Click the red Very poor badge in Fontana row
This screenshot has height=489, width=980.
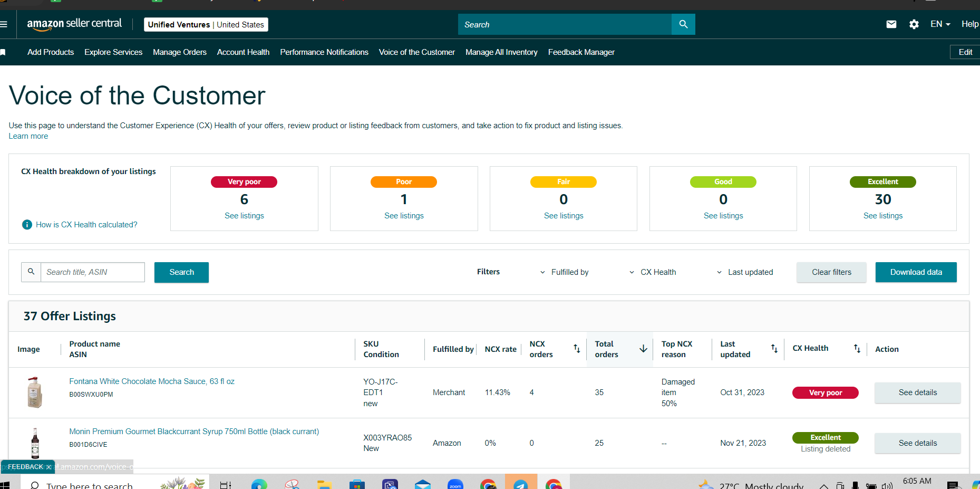point(826,392)
